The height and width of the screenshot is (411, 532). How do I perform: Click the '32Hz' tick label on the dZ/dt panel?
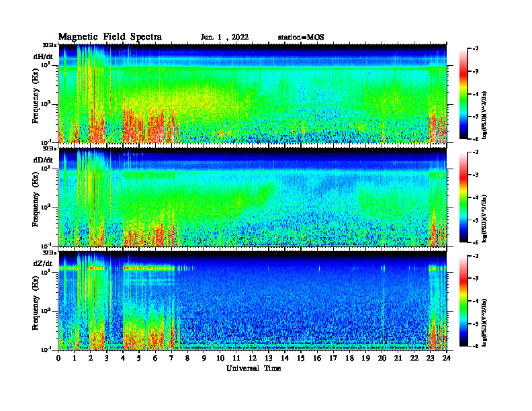coord(49,253)
